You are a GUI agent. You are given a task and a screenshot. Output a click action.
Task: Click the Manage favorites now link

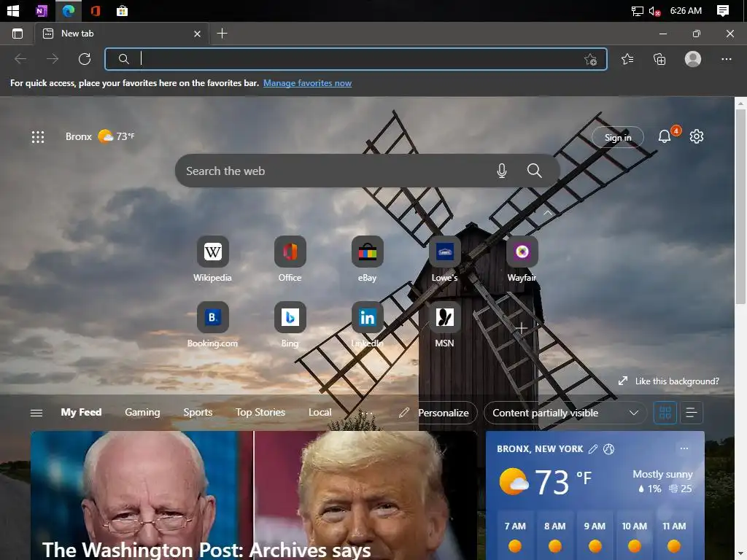[x=307, y=83]
